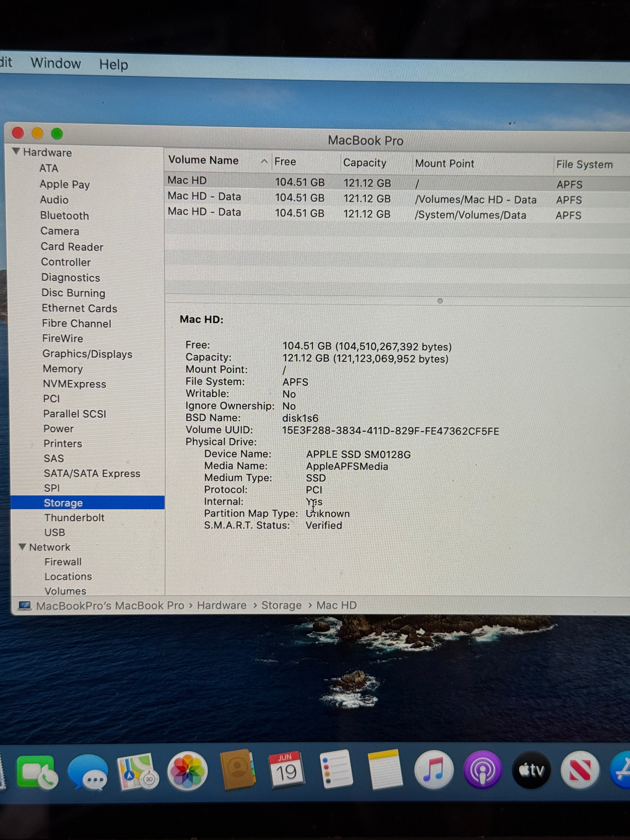This screenshot has width=630, height=840.
Task: Launch Music app from Dock
Action: [433, 769]
